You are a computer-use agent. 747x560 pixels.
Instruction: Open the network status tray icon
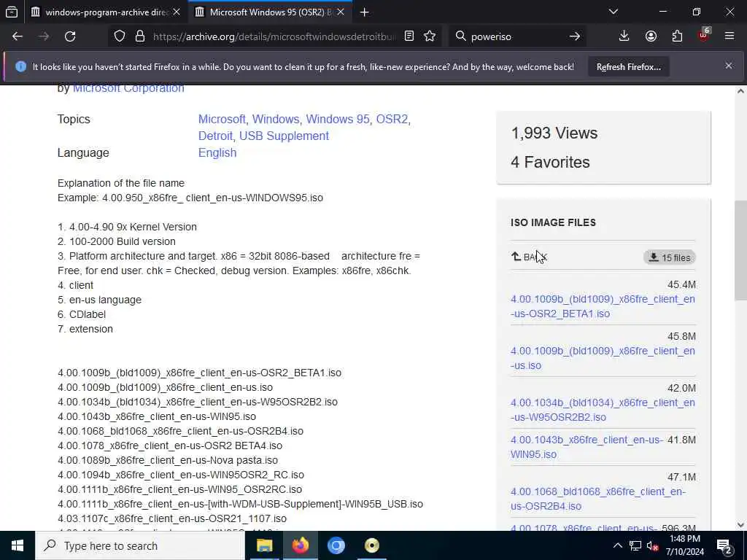pyautogui.click(x=635, y=545)
